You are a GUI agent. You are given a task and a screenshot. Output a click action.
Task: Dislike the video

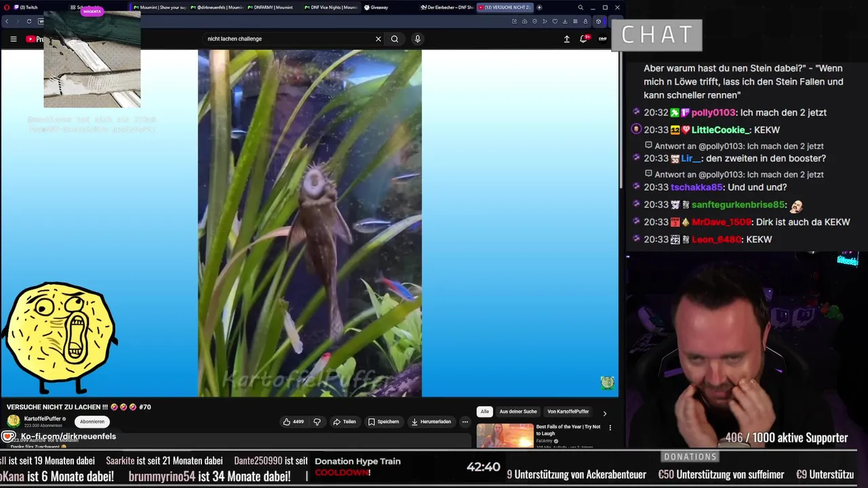pyautogui.click(x=317, y=422)
